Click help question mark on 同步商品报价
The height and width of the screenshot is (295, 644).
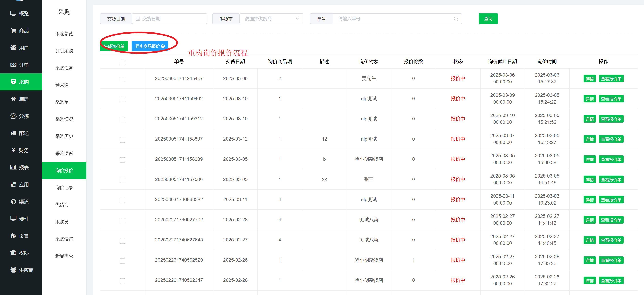(x=163, y=46)
